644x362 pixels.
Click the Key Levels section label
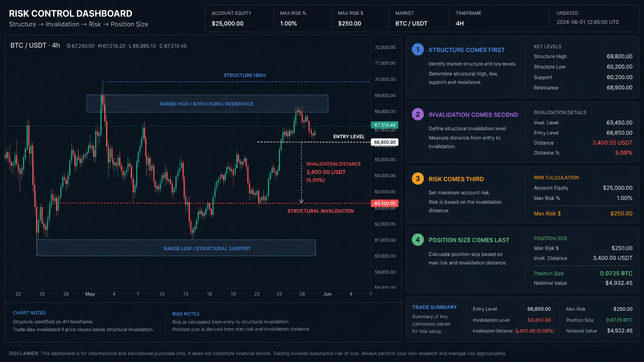[547, 47]
